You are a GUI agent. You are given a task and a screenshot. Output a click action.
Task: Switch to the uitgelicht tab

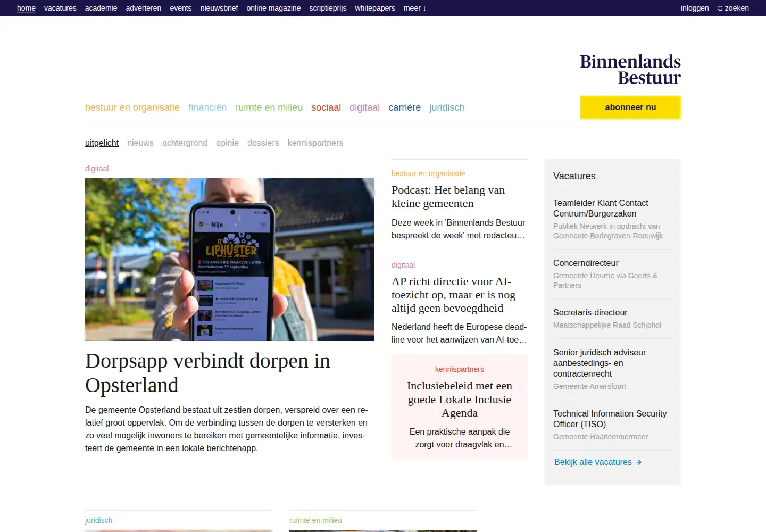[x=102, y=143]
